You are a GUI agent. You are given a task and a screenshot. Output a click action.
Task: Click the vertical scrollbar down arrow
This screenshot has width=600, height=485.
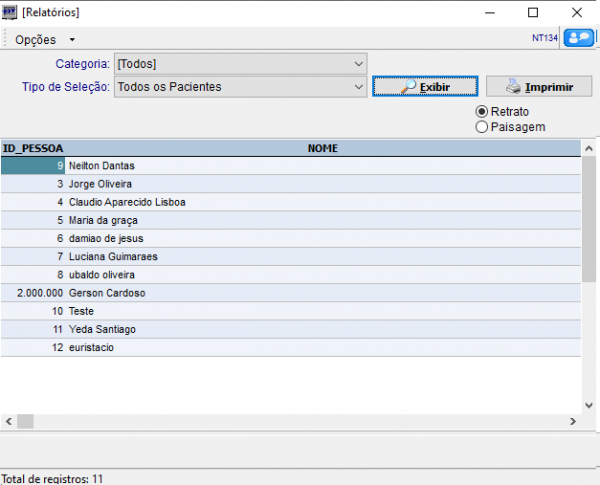pos(589,405)
